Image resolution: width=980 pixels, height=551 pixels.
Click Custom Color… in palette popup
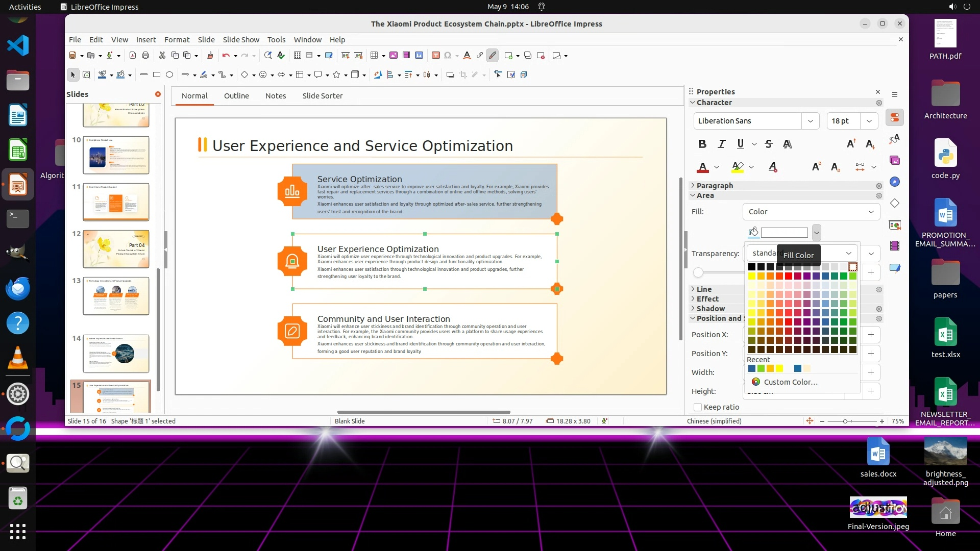(790, 382)
